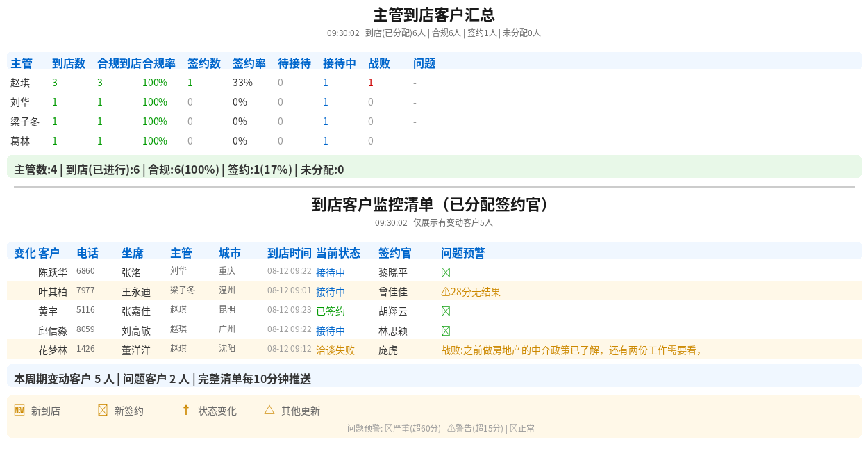
Task: Click signing officer 黎晓平
Action: point(393,272)
